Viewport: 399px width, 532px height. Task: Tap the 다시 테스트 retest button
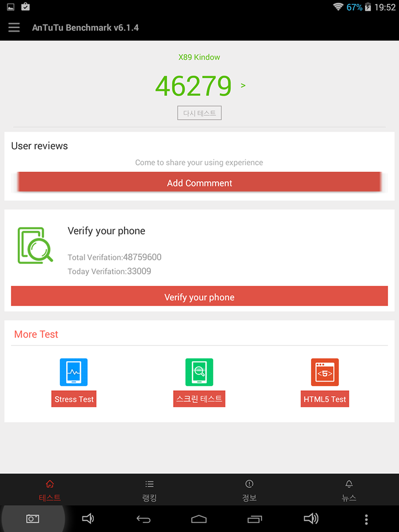click(x=200, y=113)
